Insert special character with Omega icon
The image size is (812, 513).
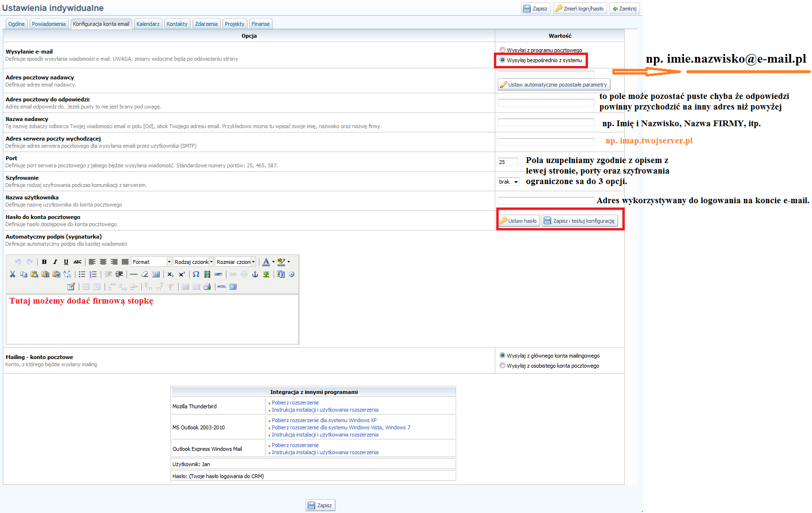coord(196,274)
